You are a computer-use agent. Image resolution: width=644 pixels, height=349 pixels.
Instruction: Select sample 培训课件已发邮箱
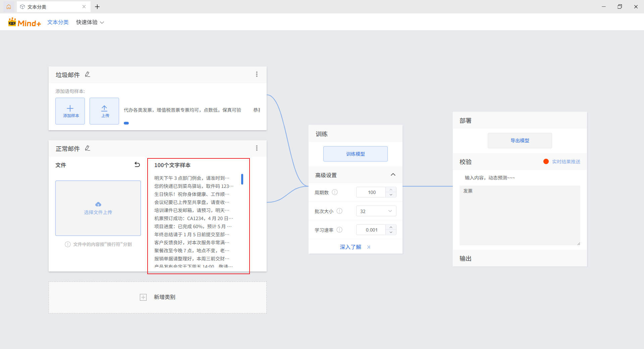point(192,210)
